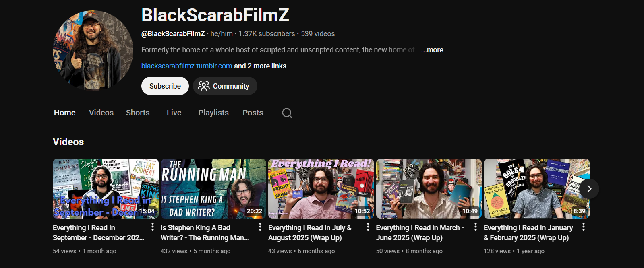
Task: Expand channel description with ...more
Action: click(x=432, y=50)
